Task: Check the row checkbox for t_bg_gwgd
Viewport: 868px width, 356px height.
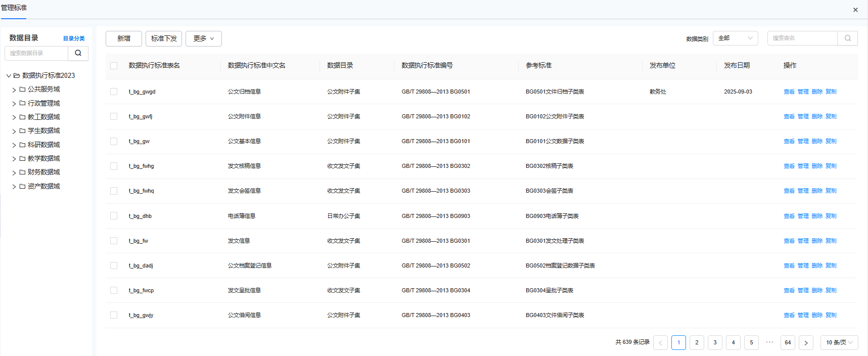Action: coord(114,92)
